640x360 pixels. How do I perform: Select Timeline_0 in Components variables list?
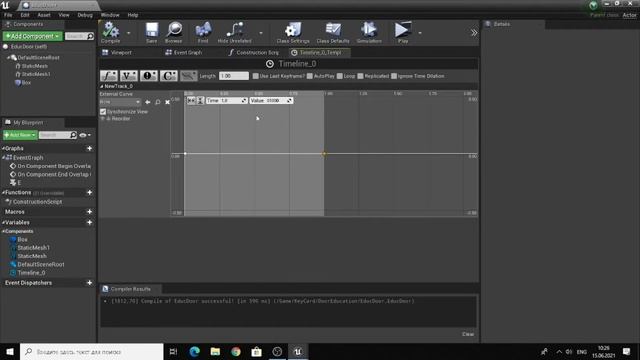coord(31,273)
